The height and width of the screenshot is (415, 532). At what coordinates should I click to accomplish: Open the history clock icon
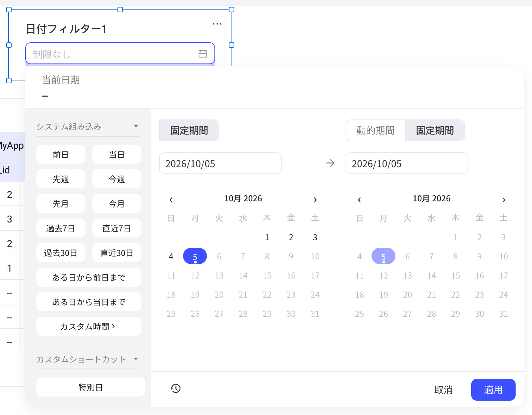click(176, 388)
